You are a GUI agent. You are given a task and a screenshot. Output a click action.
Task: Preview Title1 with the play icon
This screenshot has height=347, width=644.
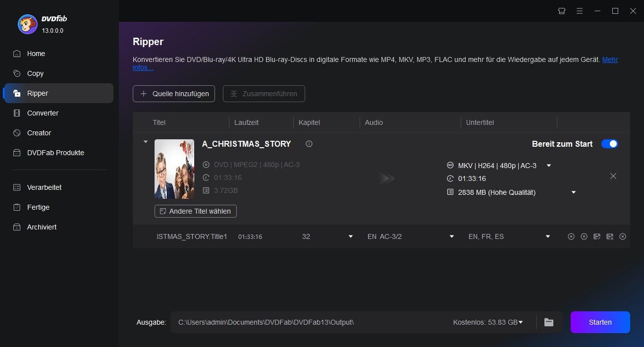571,236
